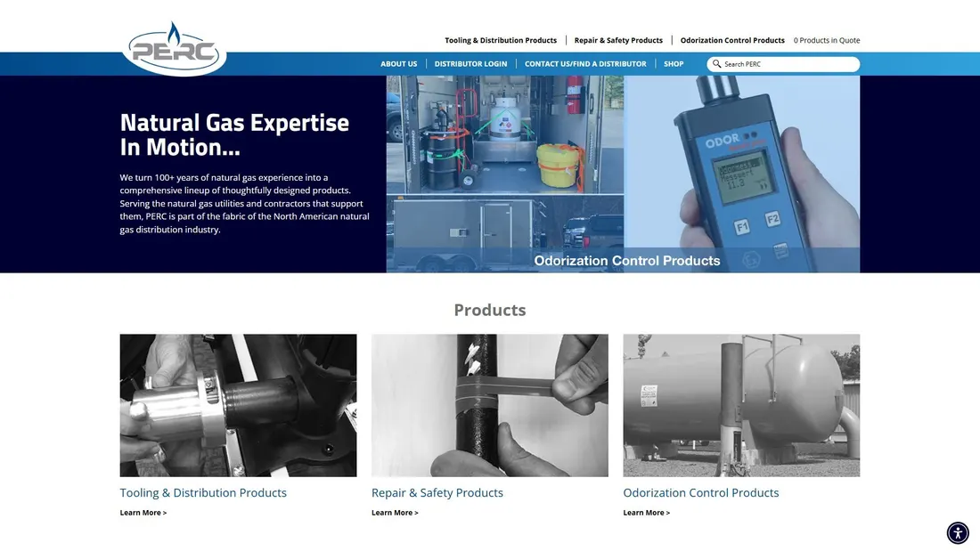This screenshot has height=551, width=980.
Task: Click the PERC logo
Action: pos(174,49)
